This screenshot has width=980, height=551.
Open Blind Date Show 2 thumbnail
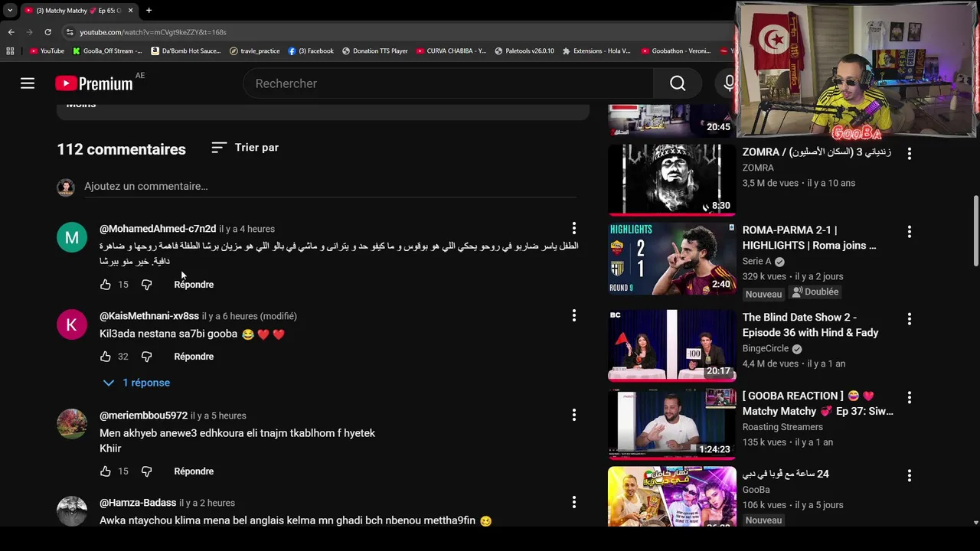click(671, 345)
